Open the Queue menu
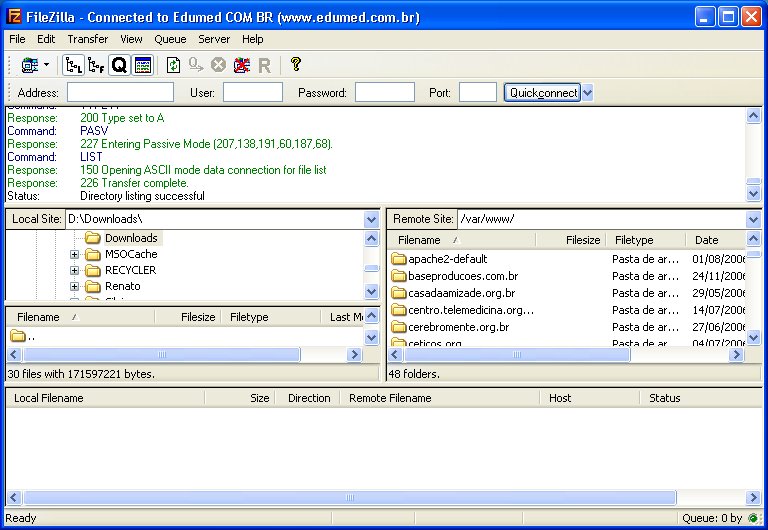768x530 pixels. point(170,39)
